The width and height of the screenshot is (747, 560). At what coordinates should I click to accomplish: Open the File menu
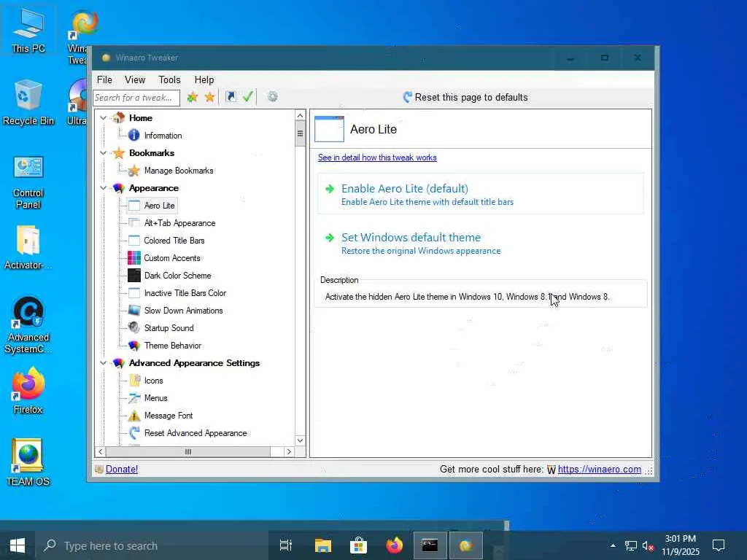104,79
